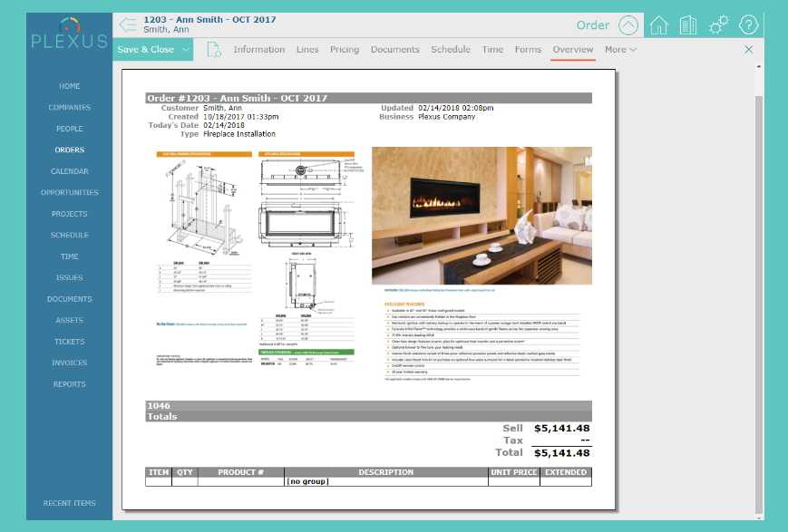The height and width of the screenshot is (532, 788).
Task: Switch to the Documents tab
Action: point(395,49)
